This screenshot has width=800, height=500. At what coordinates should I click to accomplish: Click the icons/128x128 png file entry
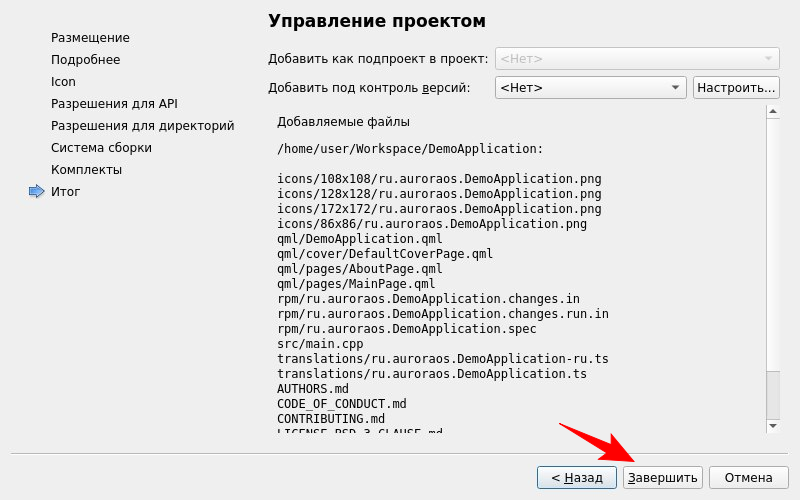tap(439, 194)
